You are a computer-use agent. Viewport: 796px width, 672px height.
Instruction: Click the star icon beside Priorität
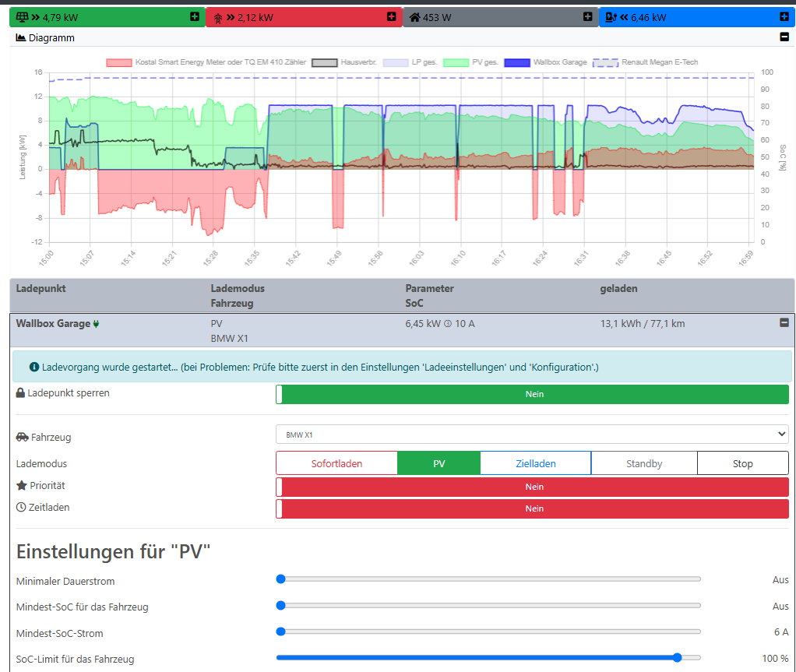click(22, 486)
